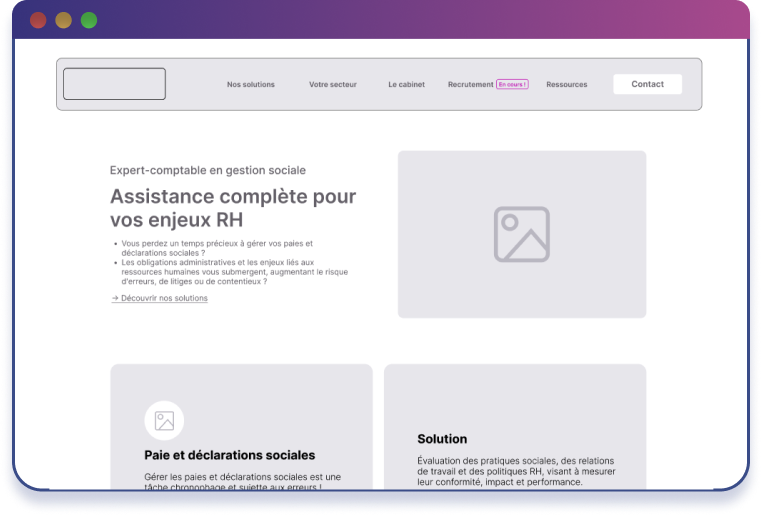Click the empty logo placeholder box
762x516 pixels.
click(114, 84)
